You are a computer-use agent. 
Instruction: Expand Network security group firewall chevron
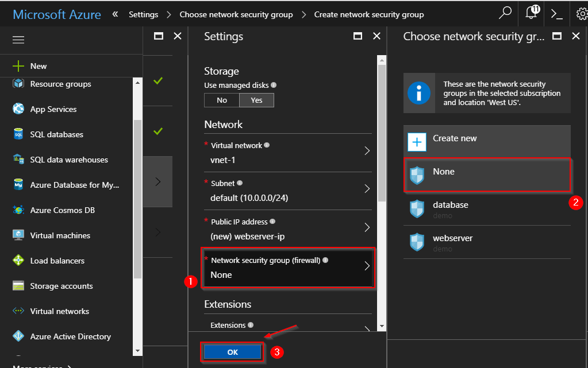point(367,266)
